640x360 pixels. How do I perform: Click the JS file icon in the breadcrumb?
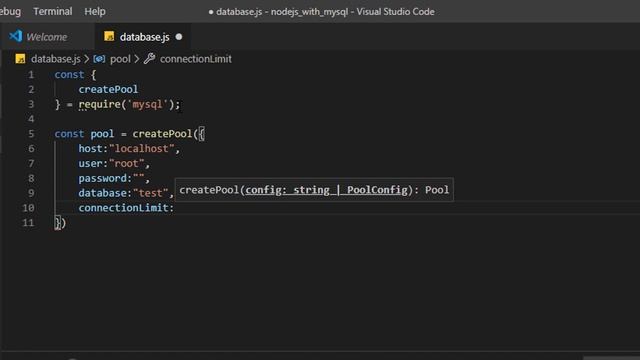[20, 59]
